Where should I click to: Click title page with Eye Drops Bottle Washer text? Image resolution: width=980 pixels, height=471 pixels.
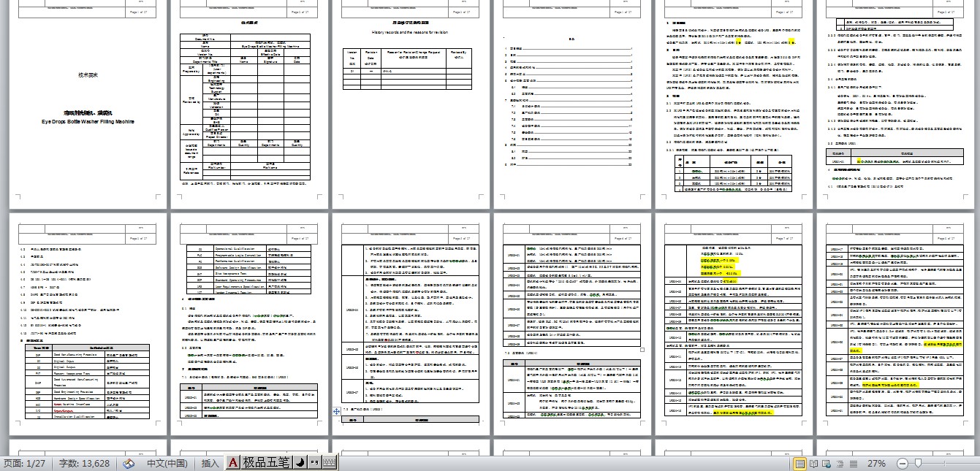click(88, 104)
